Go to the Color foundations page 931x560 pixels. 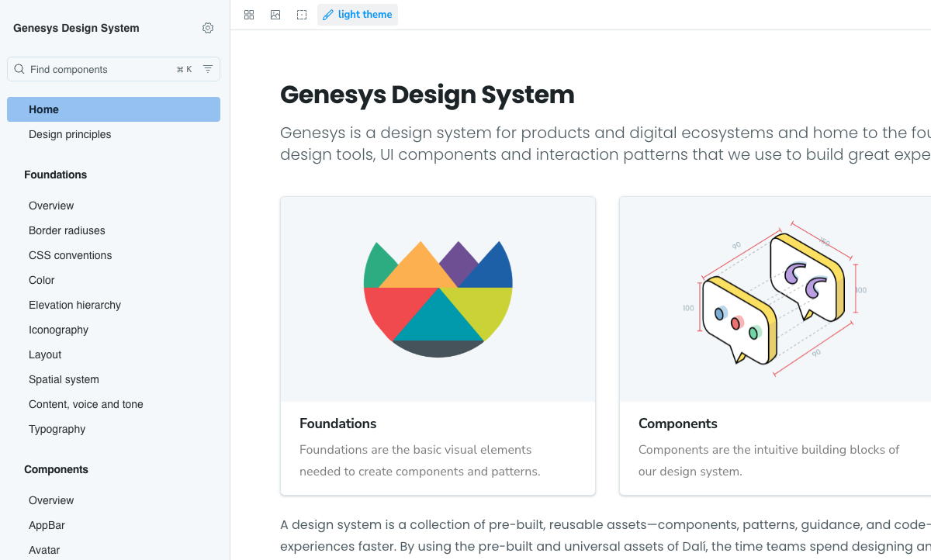pyautogui.click(x=41, y=280)
